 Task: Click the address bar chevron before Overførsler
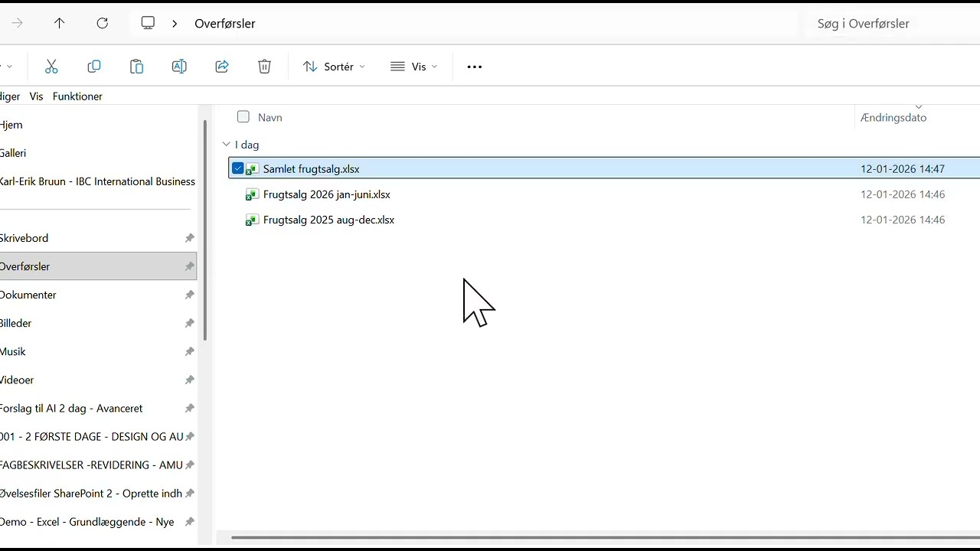[x=175, y=23]
